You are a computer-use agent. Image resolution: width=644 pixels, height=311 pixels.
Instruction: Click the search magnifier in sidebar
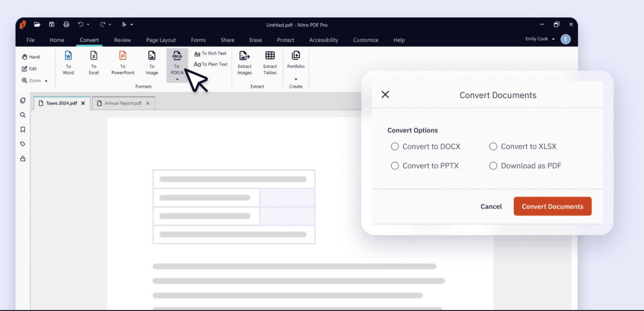[x=23, y=115]
